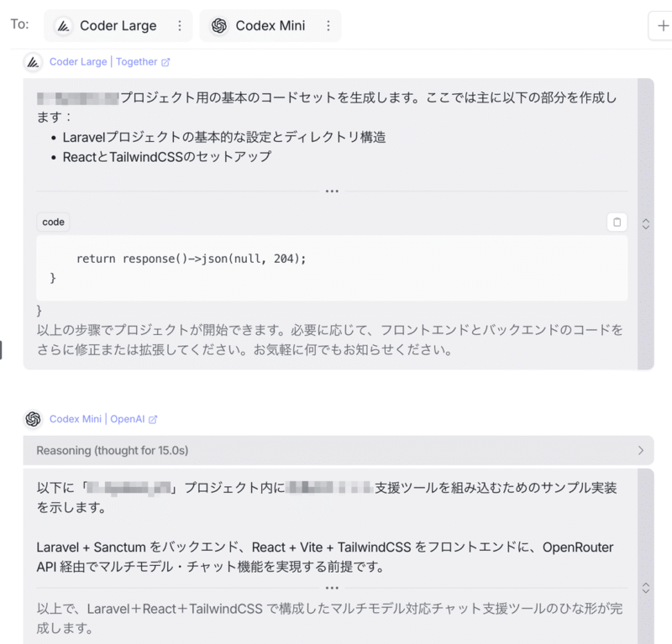Expand hidden content via Coder Large ellipsis
Viewport: 672px width, 644px height.
pyautogui.click(x=332, y=191)
